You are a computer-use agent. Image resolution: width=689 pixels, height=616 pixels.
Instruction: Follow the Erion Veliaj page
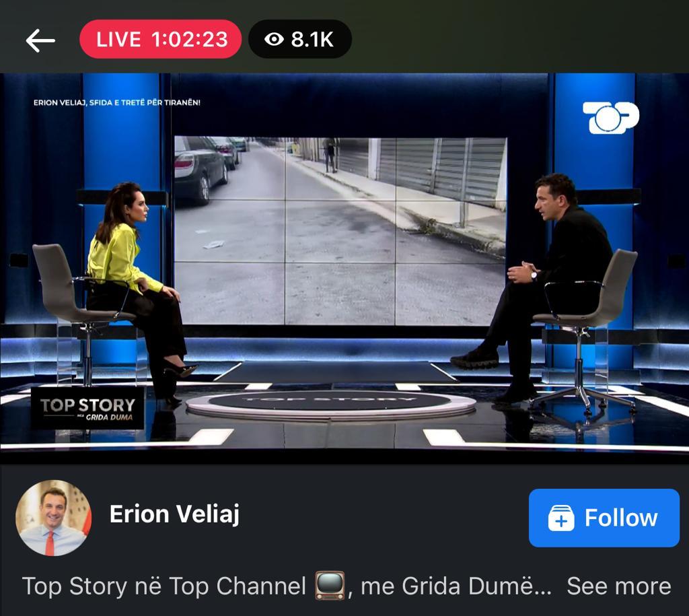[x=604, y=518]
